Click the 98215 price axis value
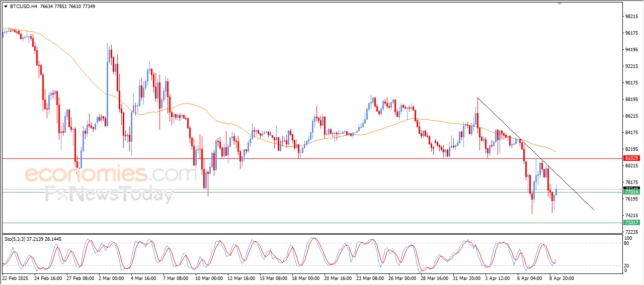Screen dimensions: 644x285 click(x=632, y=17)
